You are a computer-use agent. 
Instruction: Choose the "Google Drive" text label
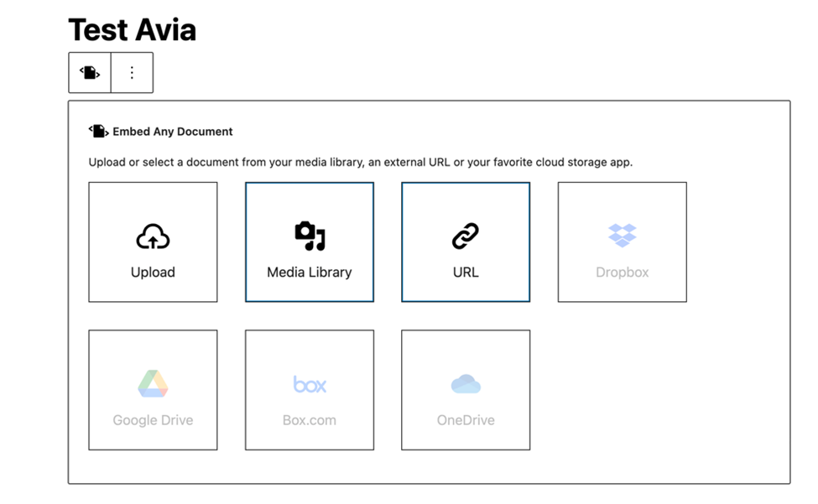tap(153, 420)
